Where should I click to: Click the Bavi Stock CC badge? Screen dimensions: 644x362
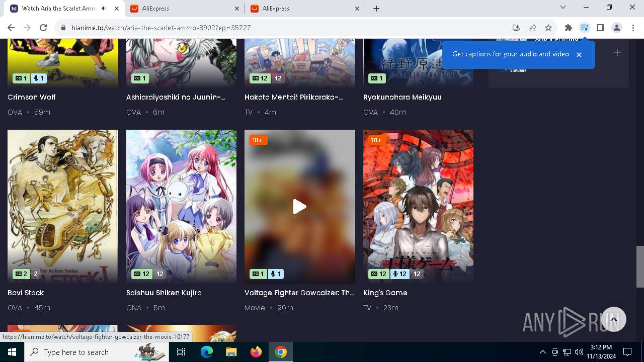pos(21,274)
